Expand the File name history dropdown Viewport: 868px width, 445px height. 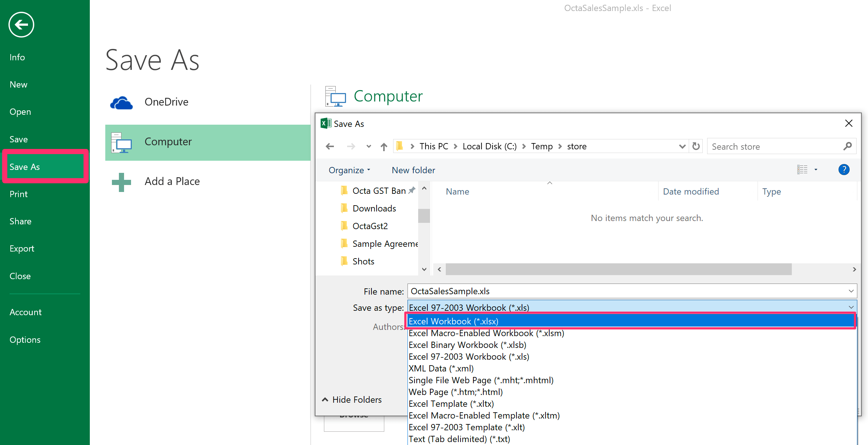[851, 291]
